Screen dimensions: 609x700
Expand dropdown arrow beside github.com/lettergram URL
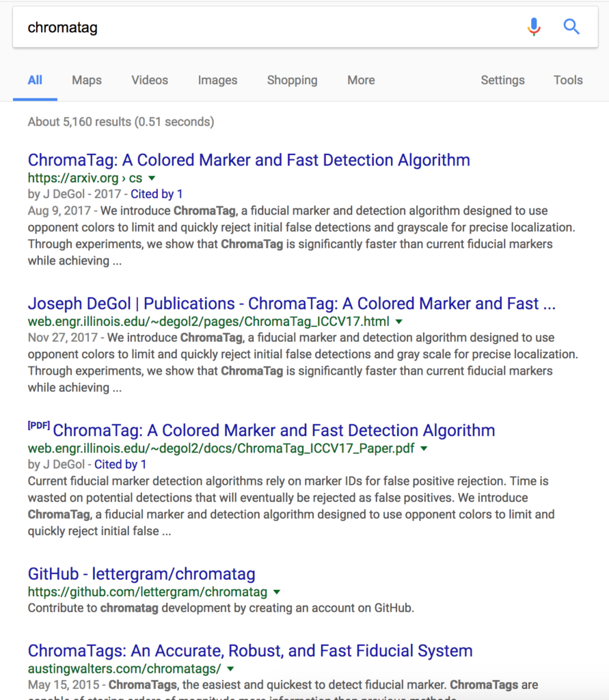[277, 592]
